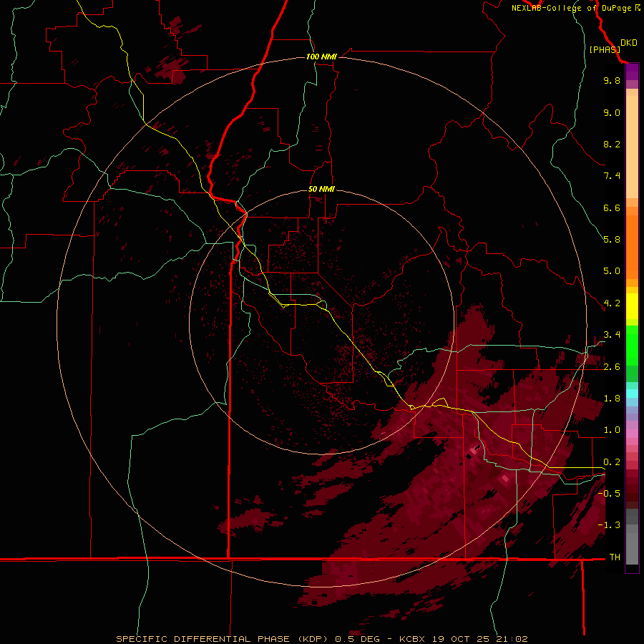This screenshot has width=644, height=644.
Task: Click the 8.2 scale value
Action: [x=612, y=144]
